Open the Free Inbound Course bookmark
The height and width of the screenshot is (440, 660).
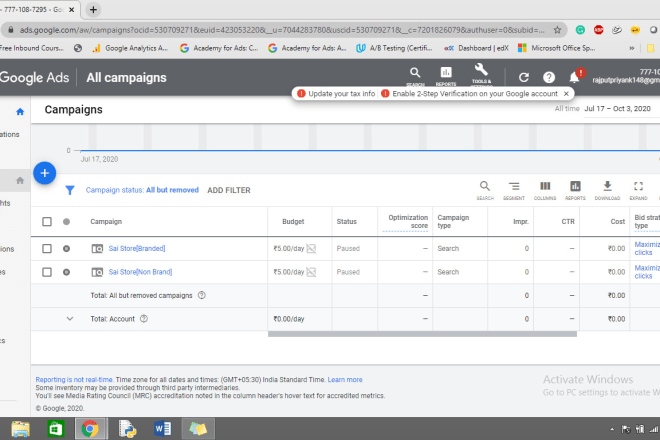(x=32, y=48)
